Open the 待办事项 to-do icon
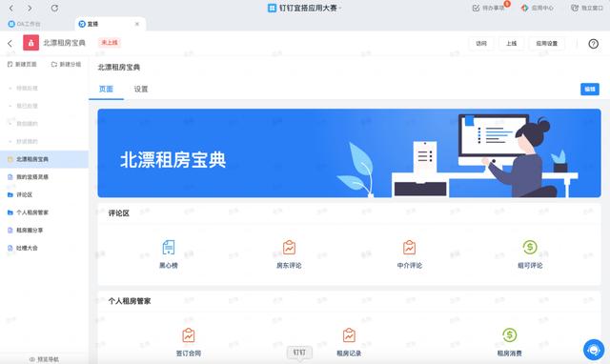 coord(476,9)
